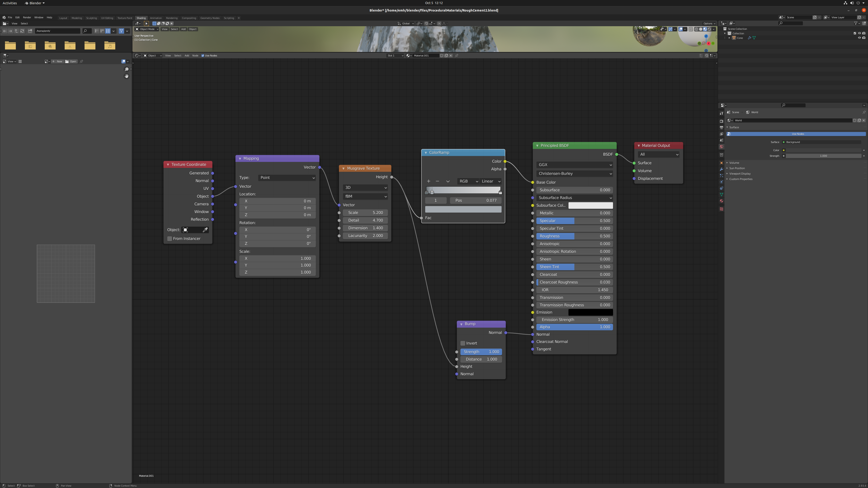Open the Object Constraints properties tab
Viewport: 868px width, 488px height.
click(x=722, y=188)
